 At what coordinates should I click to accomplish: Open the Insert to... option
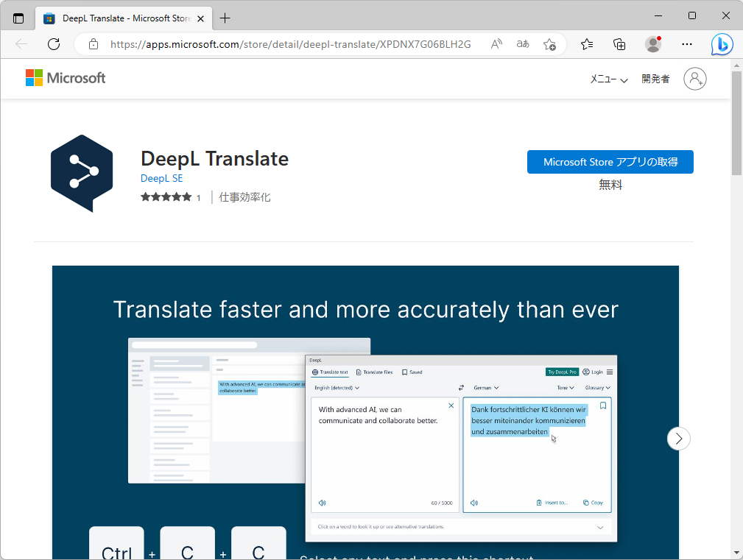coord(552,503)
